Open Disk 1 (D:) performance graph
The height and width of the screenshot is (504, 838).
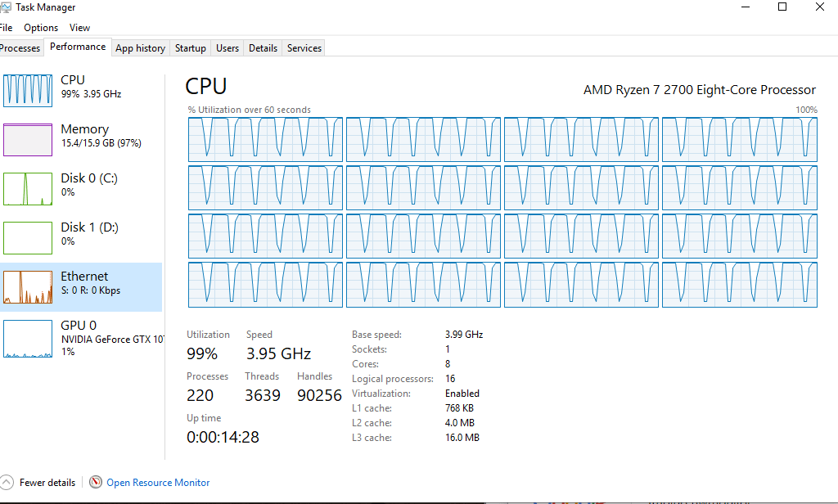27,237
